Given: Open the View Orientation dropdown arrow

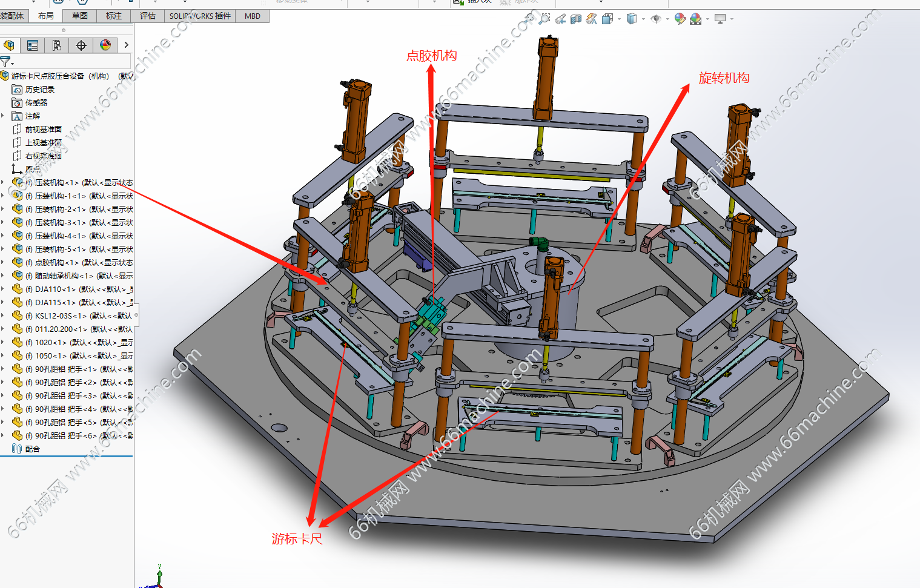Looking at the screenshot, I should point(619,19).
